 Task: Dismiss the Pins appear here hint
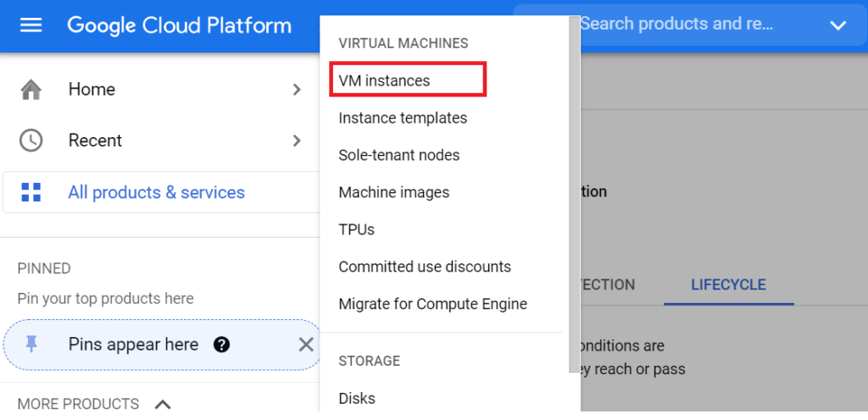click(x=305, y=345)
